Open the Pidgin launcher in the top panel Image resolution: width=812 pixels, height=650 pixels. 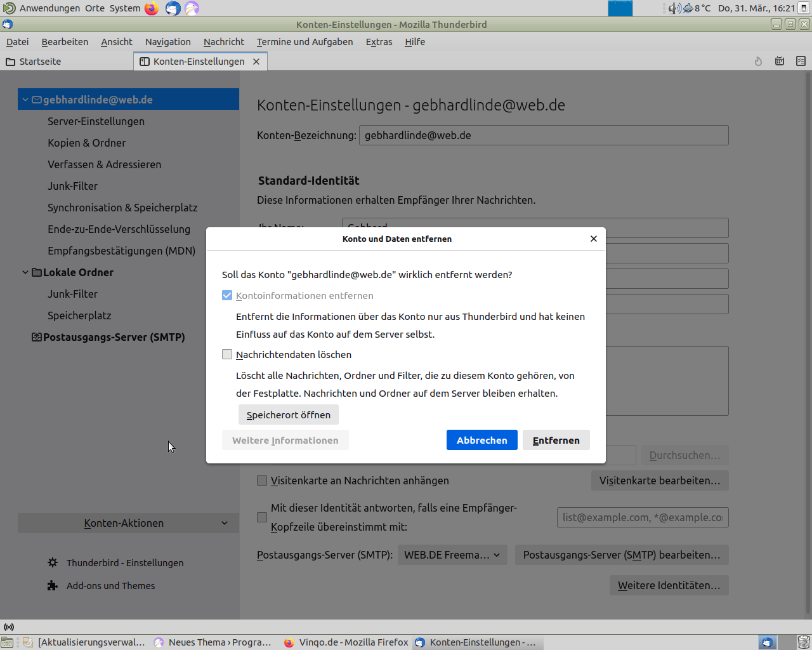[192, 8]
